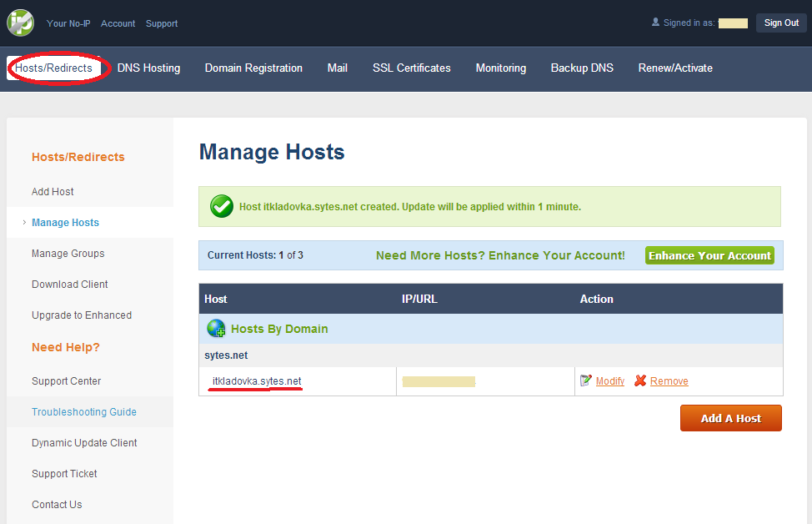Click the green checkmark success icon

(222, 206)
